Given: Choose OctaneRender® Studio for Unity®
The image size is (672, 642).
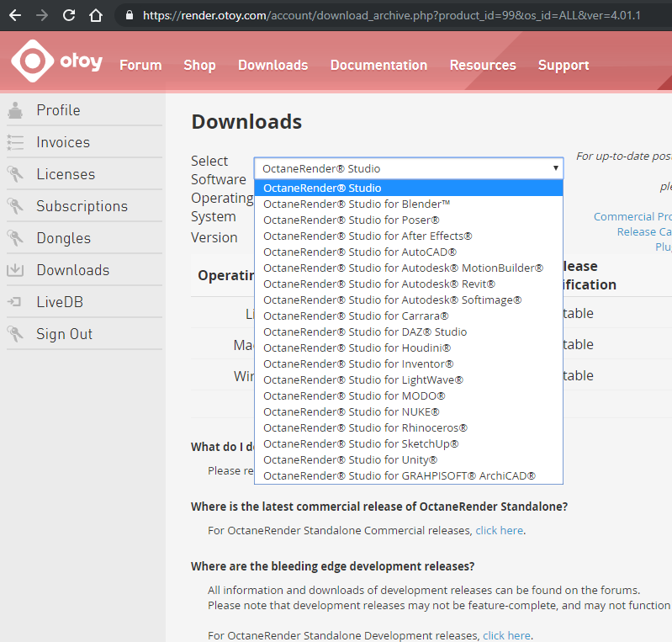Looking at the screenshot, I should (409, 459).
